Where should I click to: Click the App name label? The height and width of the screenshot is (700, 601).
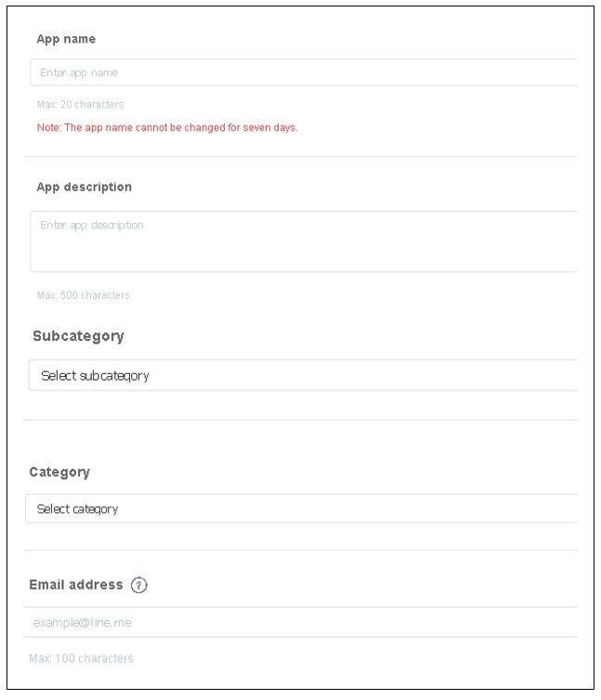click(66, 39)
